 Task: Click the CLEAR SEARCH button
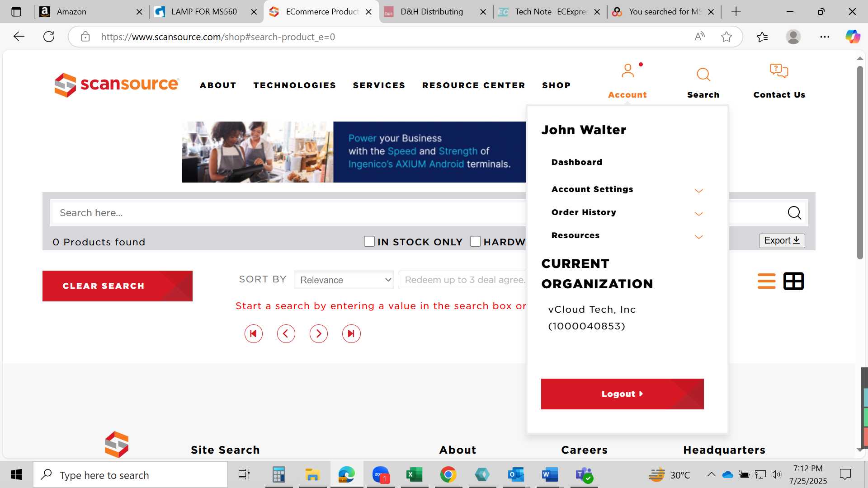click(x=118, y=286)
